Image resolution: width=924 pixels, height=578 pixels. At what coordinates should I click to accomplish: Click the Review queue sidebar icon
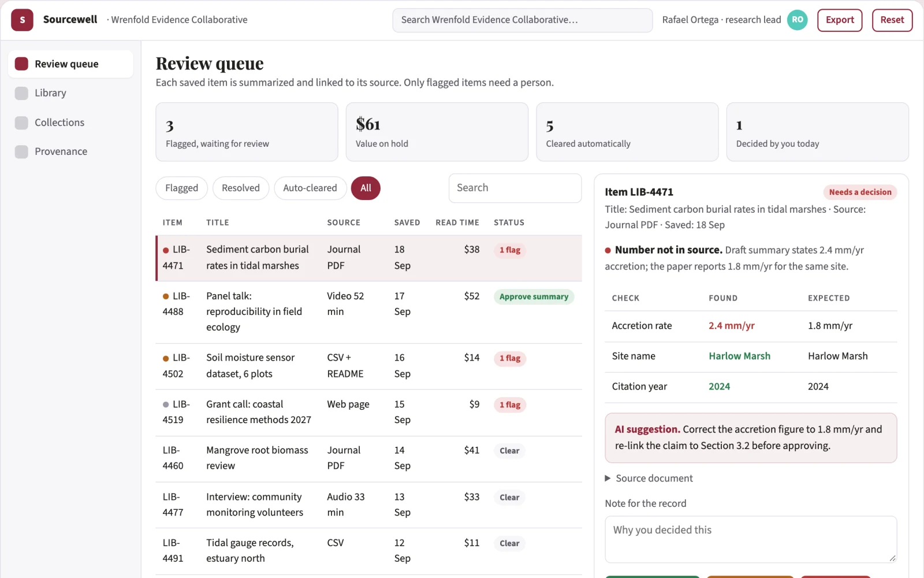pyautogui.click(x=21, y=64)
